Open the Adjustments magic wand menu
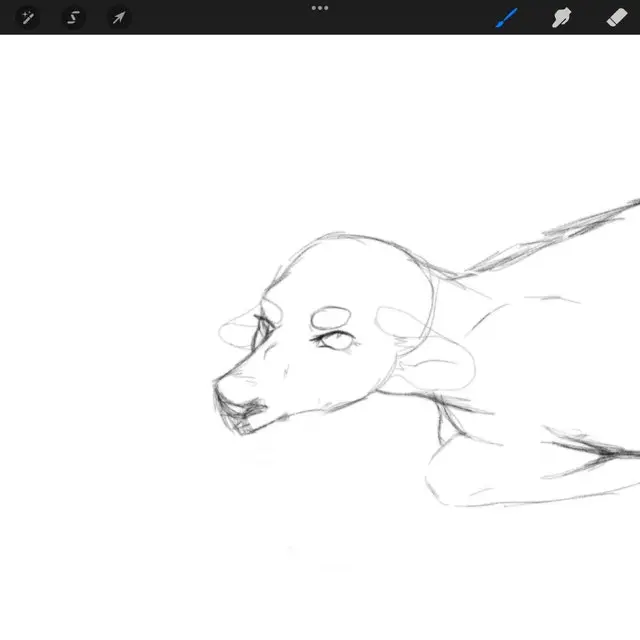640x640 pixels. (x=28, y=18)
